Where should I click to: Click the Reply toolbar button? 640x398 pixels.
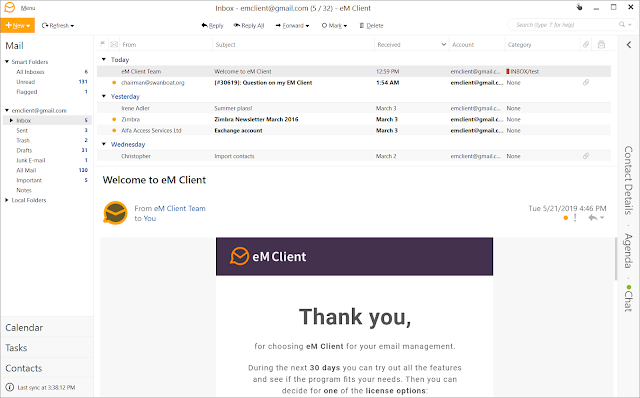click(212, 25)
